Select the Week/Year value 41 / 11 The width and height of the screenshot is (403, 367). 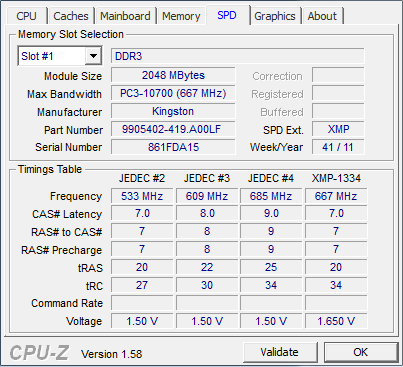[338, 147]
